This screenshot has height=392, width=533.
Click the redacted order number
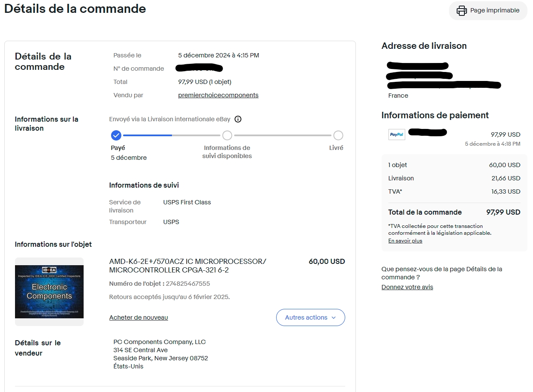click(199, 68)
